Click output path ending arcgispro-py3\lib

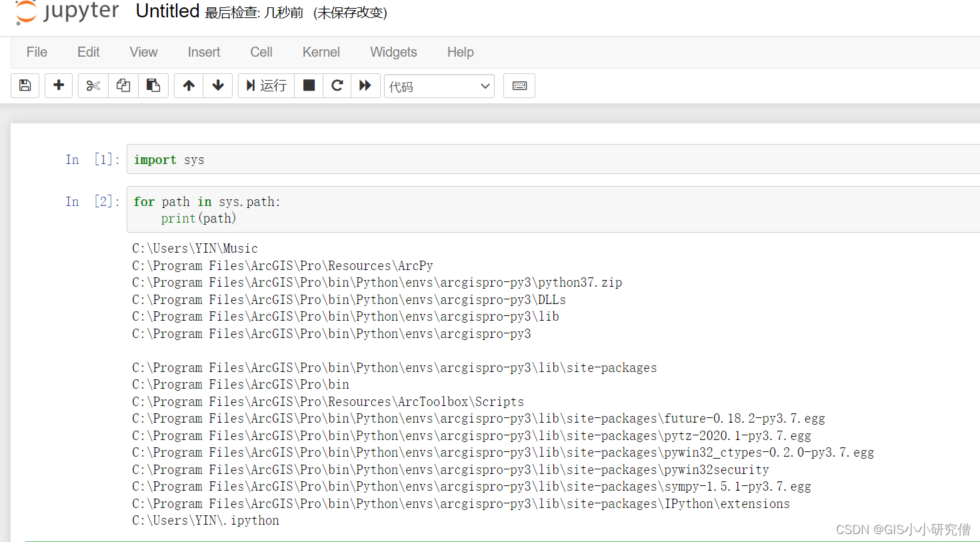pos(345,317)
